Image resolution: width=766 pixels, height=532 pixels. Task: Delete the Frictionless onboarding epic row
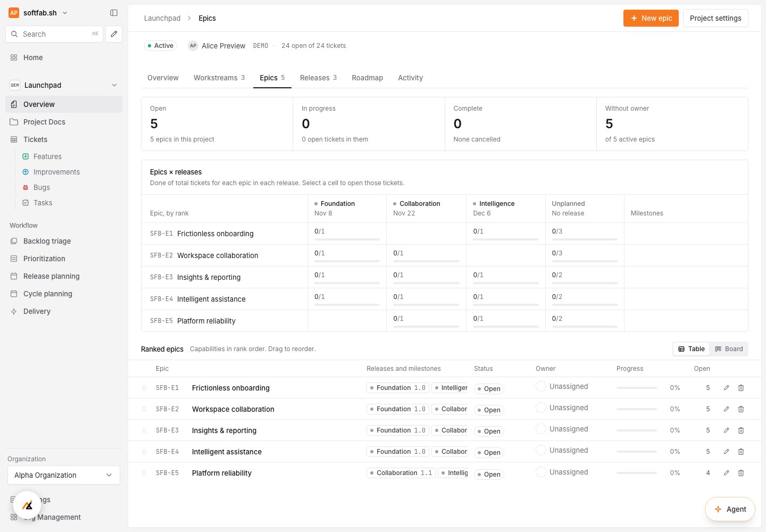pyautogui.click(x=741, y=388)
